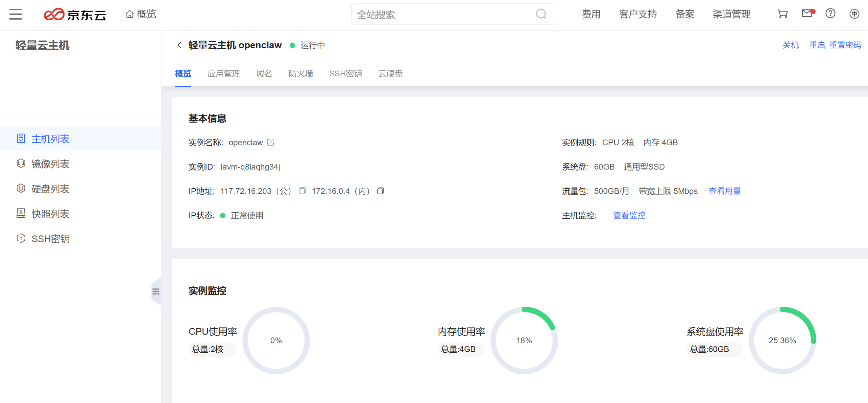868x403 pixels.
Task: Copy the internal IP address
Action: (x=380, y=191)
